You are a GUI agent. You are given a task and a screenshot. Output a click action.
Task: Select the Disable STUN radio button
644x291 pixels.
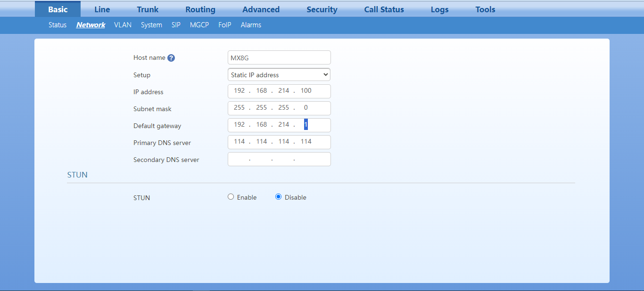tap(279, 197)
